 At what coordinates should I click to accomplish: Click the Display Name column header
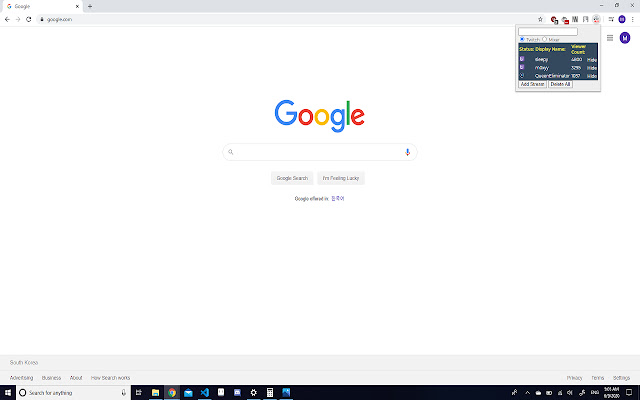pos(550,49)
